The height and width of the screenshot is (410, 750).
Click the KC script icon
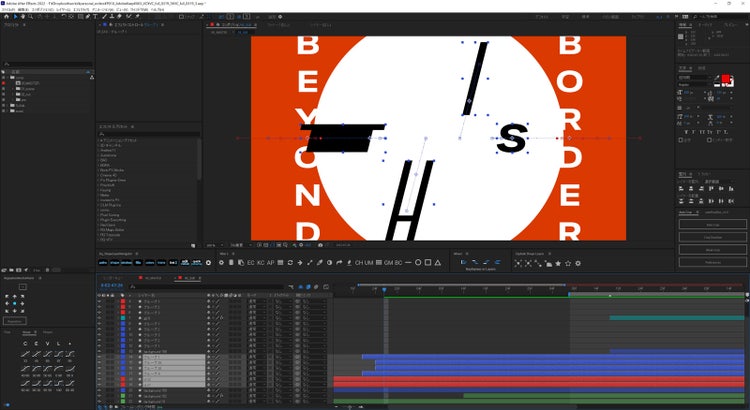click(x=261, y=263)
